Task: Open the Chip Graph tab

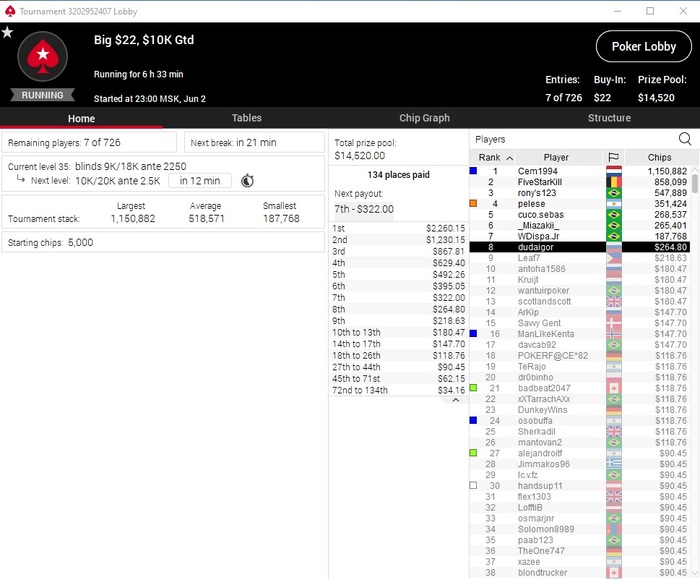Action: pos(424,118)
